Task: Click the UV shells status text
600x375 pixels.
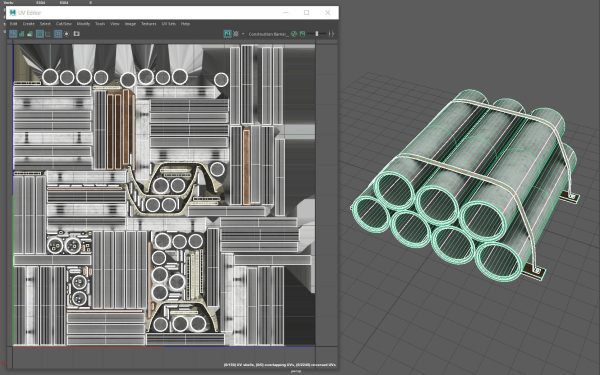Action: coord(280,365)
